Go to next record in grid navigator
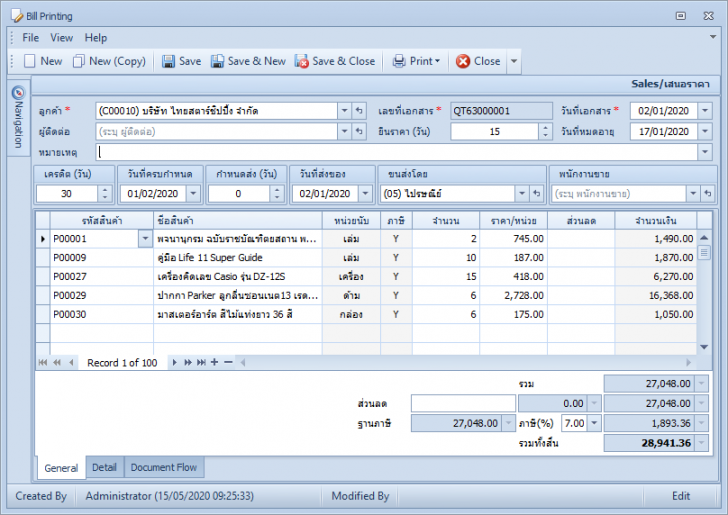Image resolution: width=728 pixels, height=515 pixels. (x=175, y=362)
